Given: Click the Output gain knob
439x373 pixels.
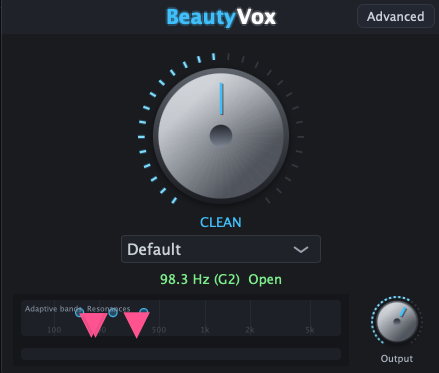Looking at the screenshot, I should click(397, 321).
